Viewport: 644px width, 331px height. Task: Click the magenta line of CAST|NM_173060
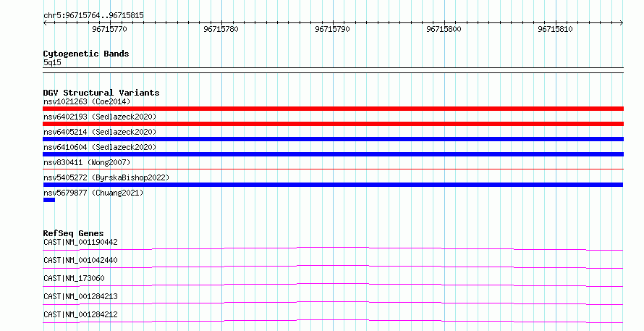(x=333, y=285)
